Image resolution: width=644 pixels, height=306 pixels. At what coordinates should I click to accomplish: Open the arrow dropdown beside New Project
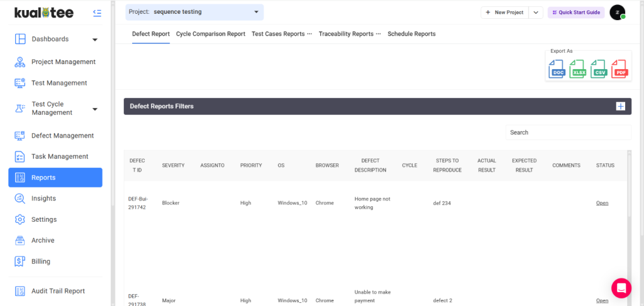click(x=536, y=13)
